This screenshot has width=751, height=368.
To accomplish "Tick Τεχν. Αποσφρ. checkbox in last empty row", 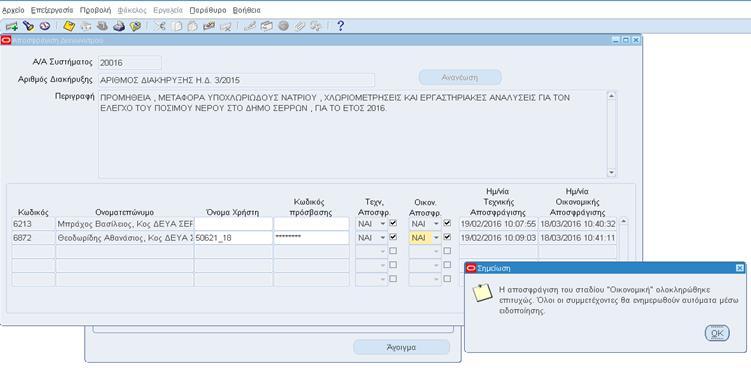I will tap(393, 278).
